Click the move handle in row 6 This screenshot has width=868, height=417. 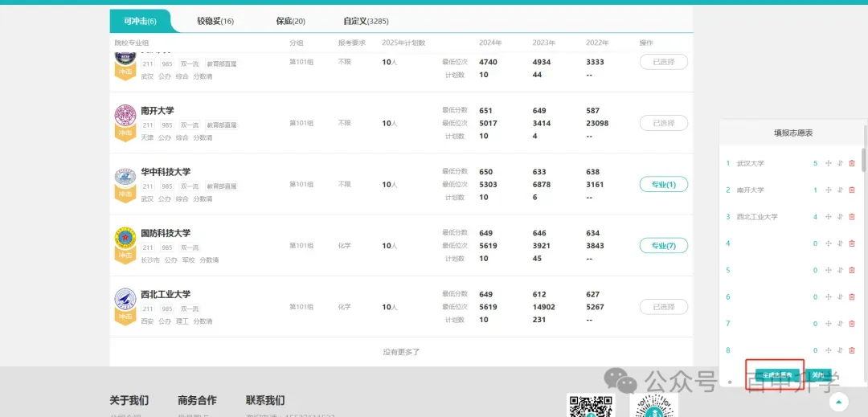(x=829, y=297)
